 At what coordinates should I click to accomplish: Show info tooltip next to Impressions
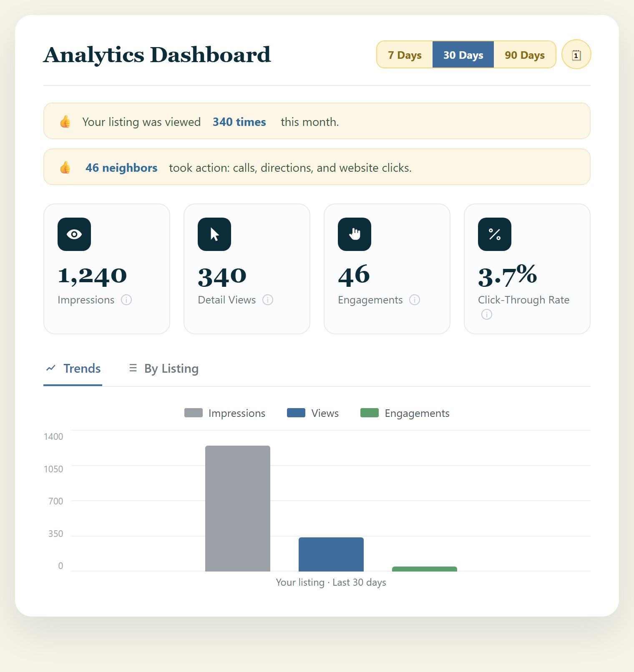[x=126, y=300]
